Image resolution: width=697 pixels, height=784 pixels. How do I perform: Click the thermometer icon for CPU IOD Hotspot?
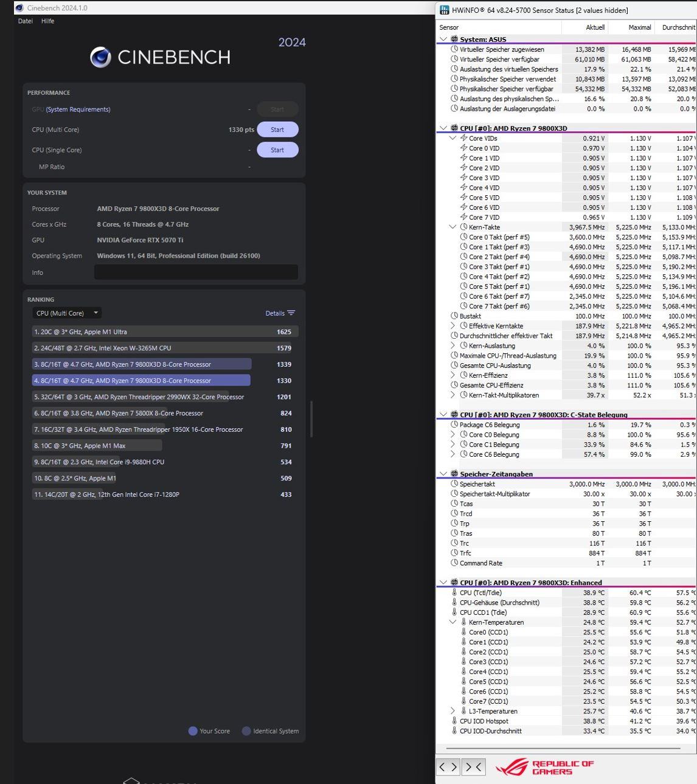[x=454, y=721]
